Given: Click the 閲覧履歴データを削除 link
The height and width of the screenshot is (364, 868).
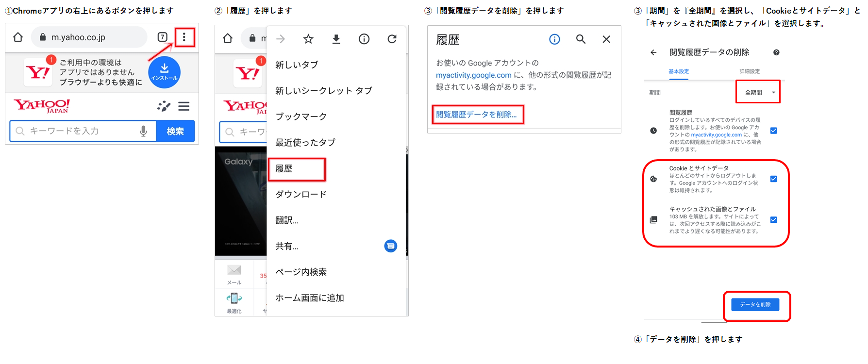Looking at the screenshot, I should click(477, 115).
